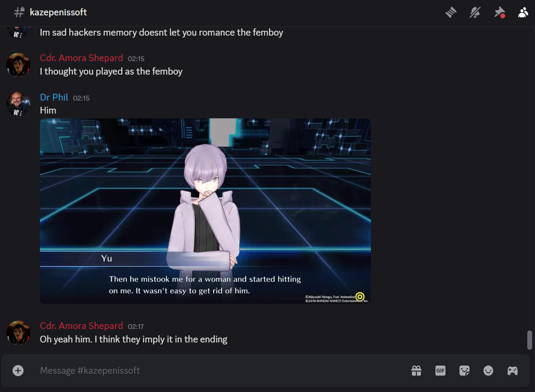Open the emoji picker
535x392 pixels.
pyautogui.click(x=488, y=370)
